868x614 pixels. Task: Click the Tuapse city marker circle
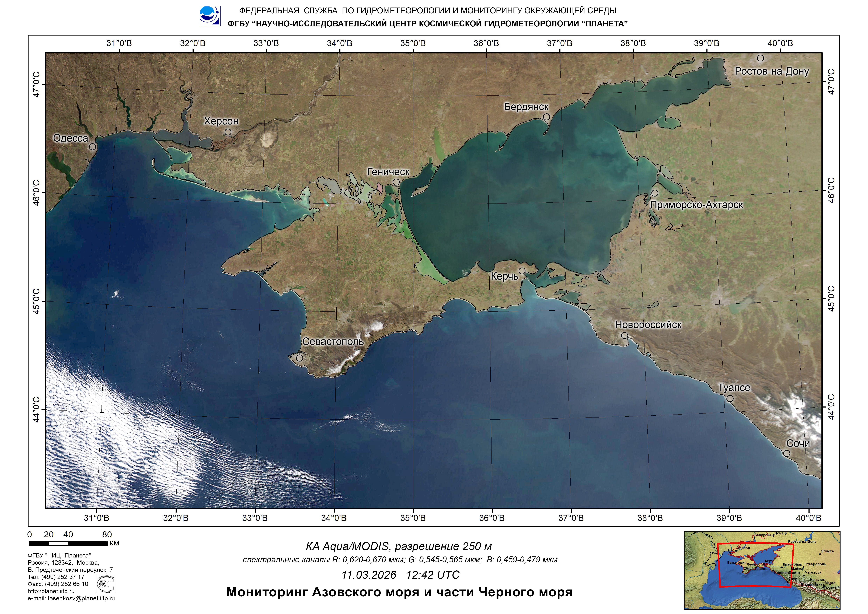[730, 398]
